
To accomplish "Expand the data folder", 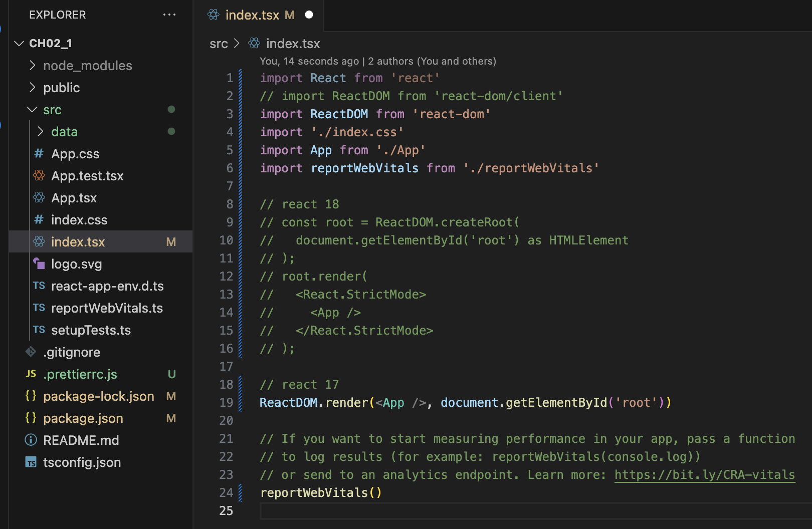I will pos(41,132).
